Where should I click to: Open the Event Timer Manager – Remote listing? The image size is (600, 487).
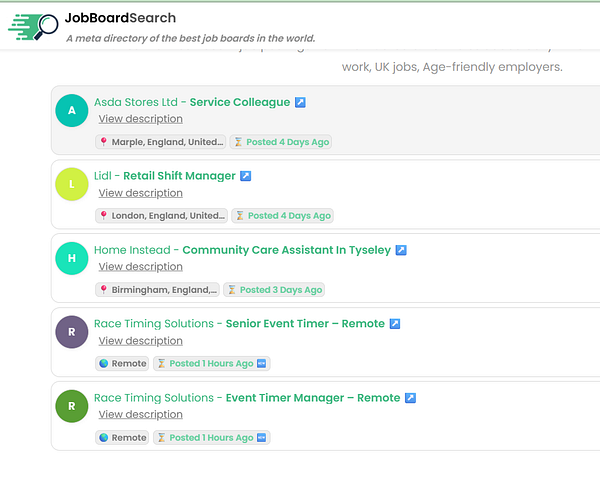tap(247, 398)
